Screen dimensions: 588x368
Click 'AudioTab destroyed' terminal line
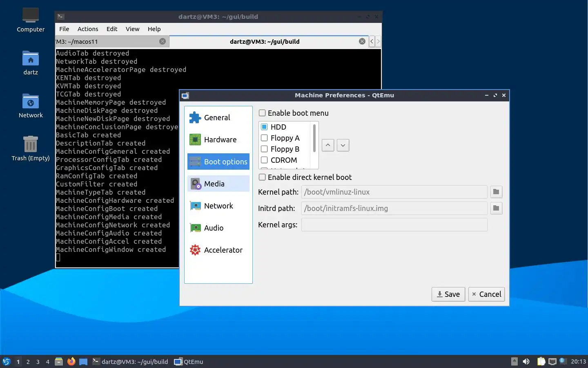tap(93, 53)
